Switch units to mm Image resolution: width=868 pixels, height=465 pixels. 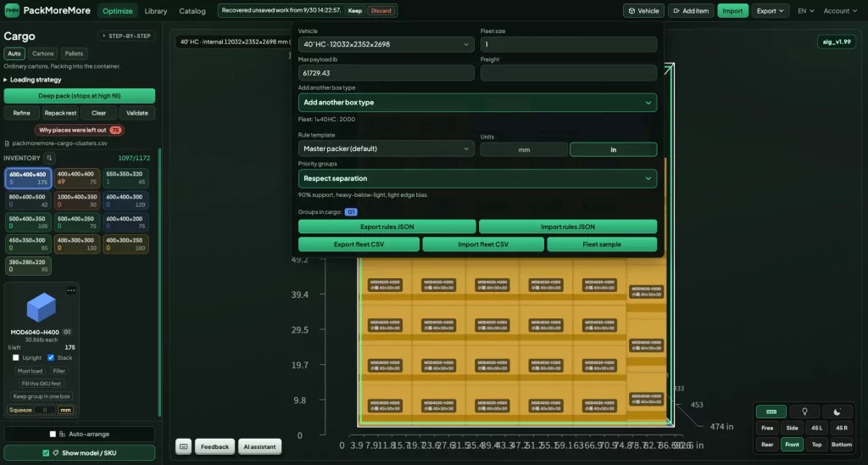point(524,149)
